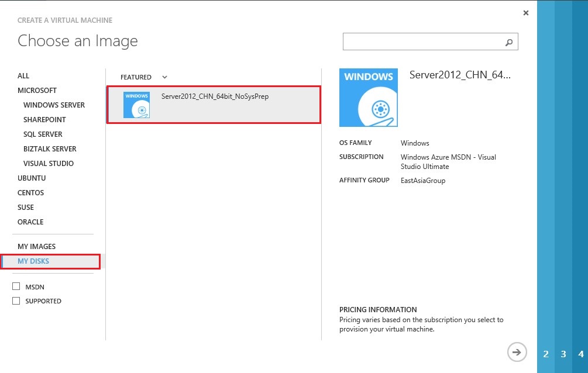The height and width of the screenshot is (373, 588).
Task: Expand the FEATURED dropdown chevron
Action: 164,77
